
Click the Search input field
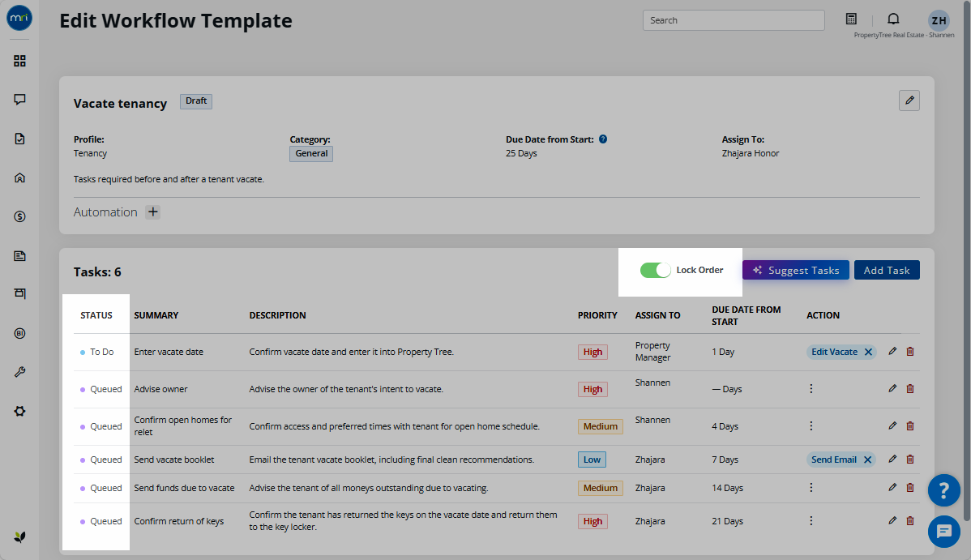pos(734,20)
